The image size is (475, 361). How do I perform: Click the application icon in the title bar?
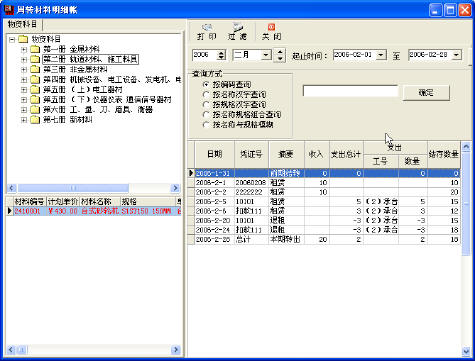[9, 9]
